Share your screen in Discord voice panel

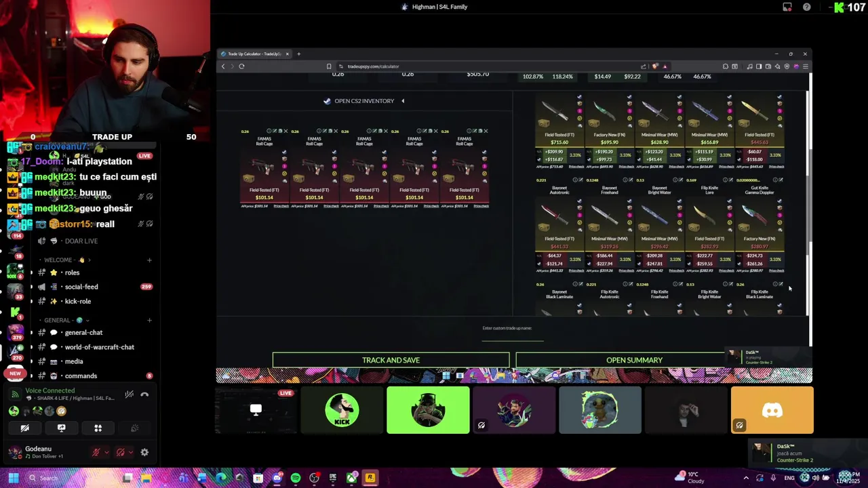62,428
